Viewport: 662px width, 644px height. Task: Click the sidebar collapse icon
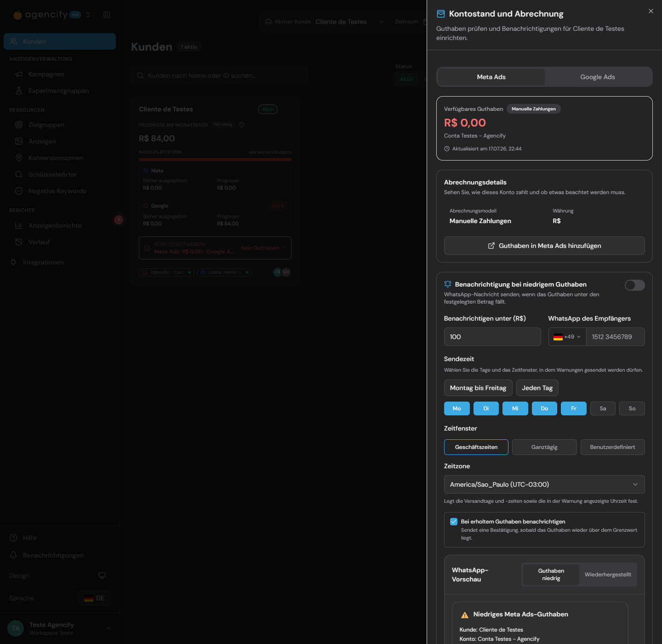coord(107,15)
